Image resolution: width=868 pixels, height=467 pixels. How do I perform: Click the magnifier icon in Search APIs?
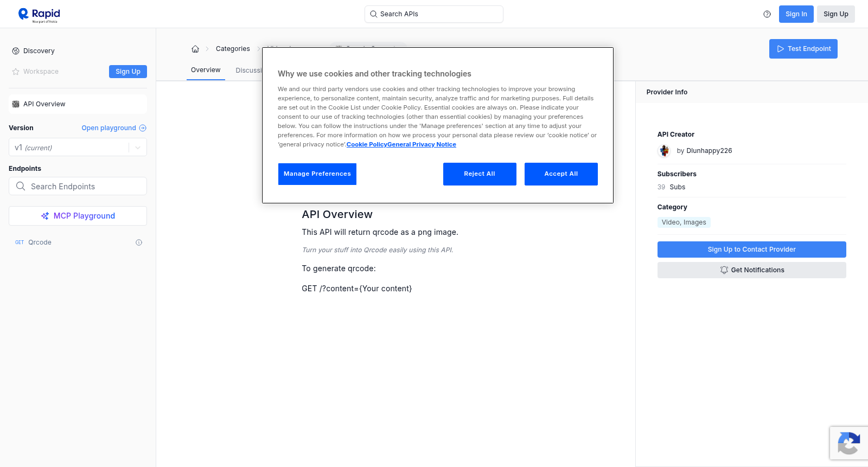374,14
